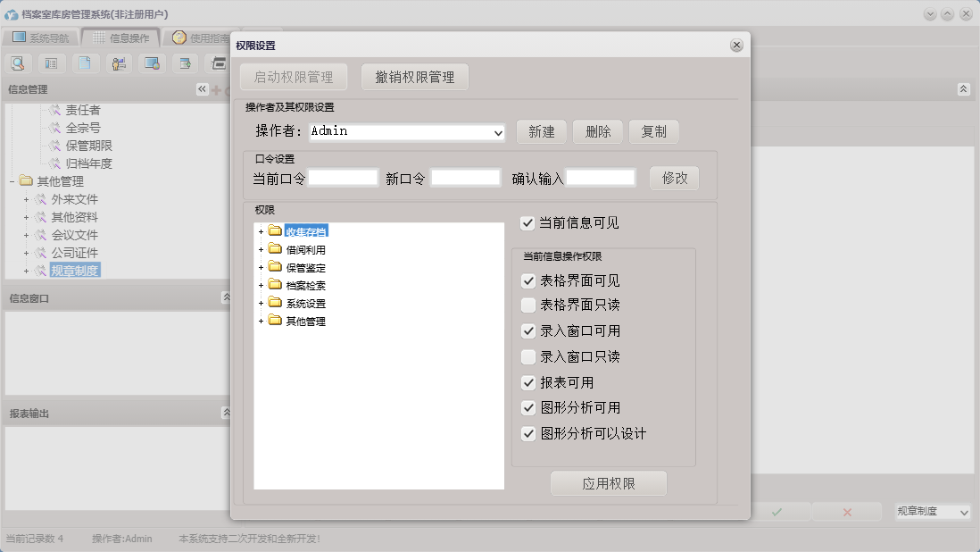Click the 应用权限 button
This screenshot has width=980, height=552.
pos(608,483)
